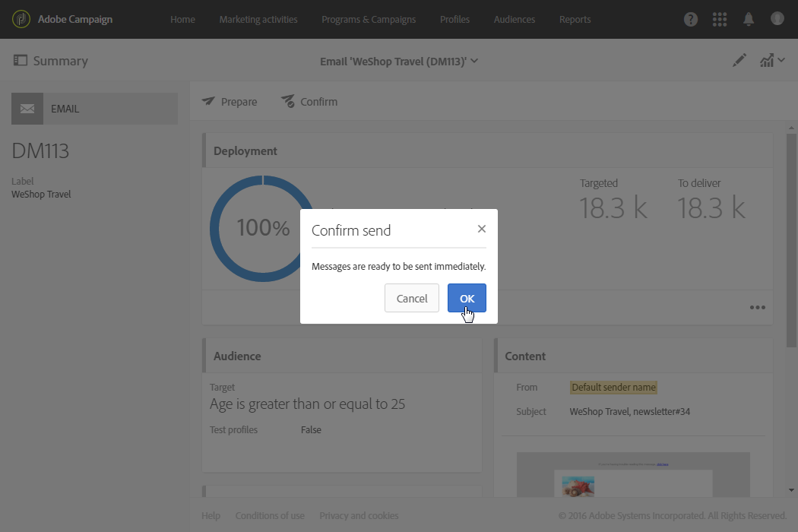Click the EMAIL label in sidebar
798x532 pixels.
(x=65, y=109)
